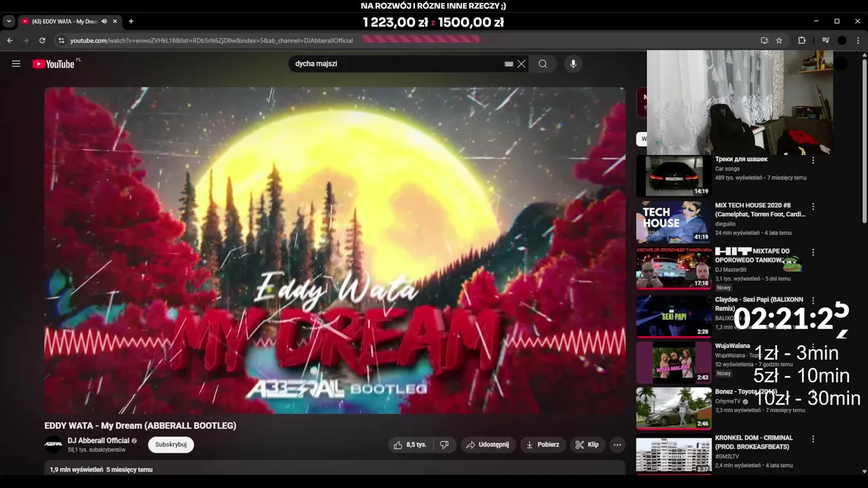Dislike the video
Screen dimensions: 868x488
(444, 445)
